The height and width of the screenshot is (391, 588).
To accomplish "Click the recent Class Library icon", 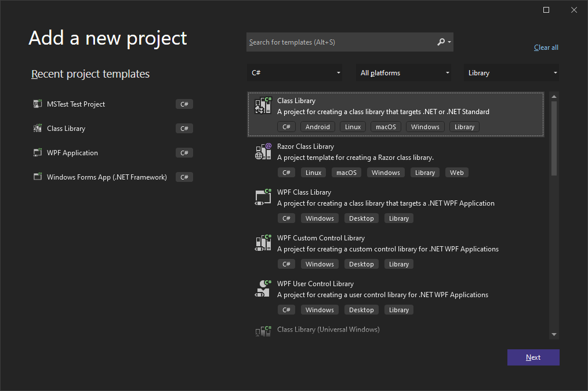I will point(38,129).
